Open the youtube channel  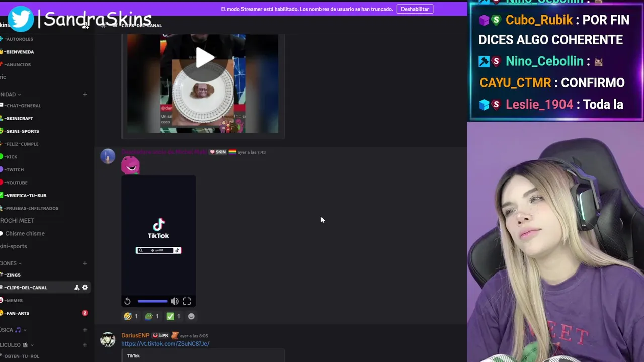coord(17,183)
